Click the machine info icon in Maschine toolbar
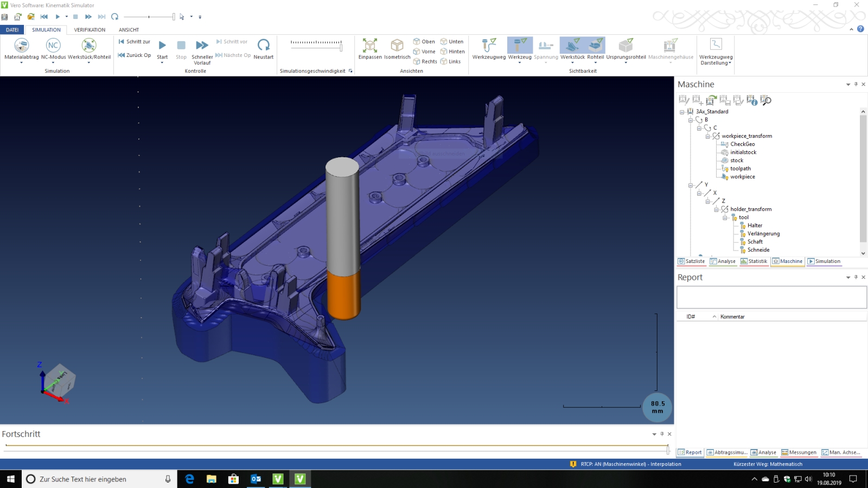 click(x=752, y=100)
